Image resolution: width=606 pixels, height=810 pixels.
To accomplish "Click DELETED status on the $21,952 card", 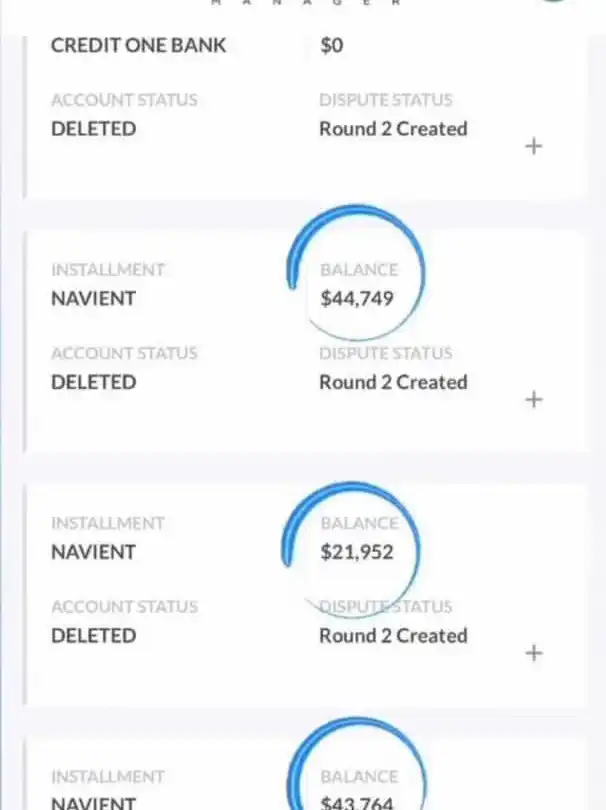I will tap(93, 636).
